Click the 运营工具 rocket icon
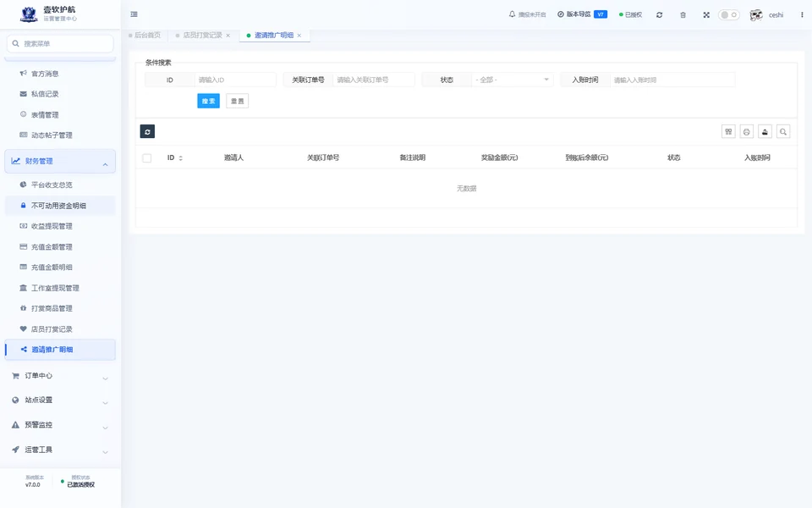Viewport: 812px width, 508px height. pos(15,450)
